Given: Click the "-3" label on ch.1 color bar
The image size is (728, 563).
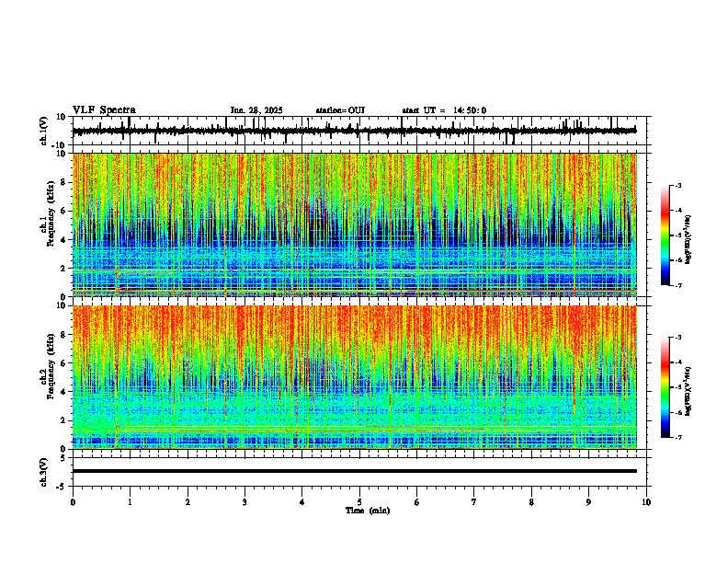Looking at the screenshot, I should (x=677, y=186).
